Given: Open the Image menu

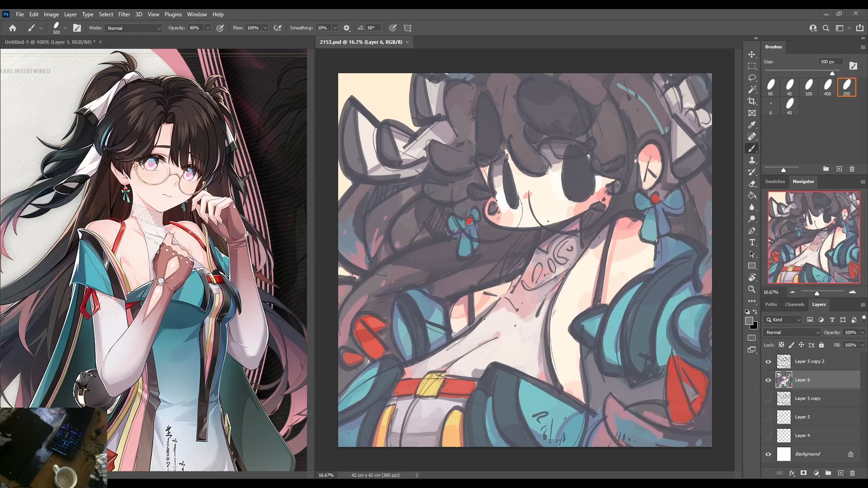Looking at the screenshot, I should 51,14.
